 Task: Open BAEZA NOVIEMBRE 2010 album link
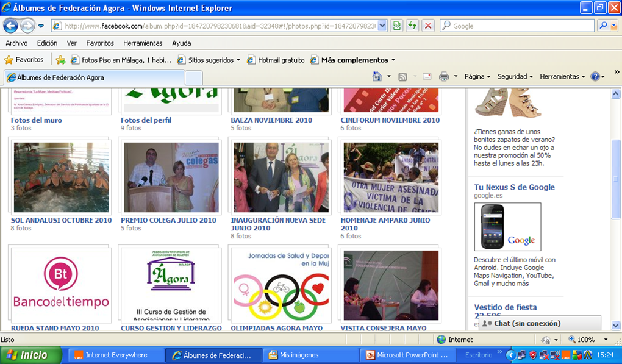pos(271,120)
